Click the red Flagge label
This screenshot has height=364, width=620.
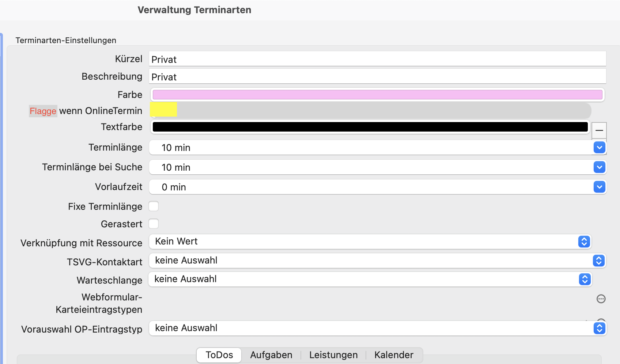pos(43,111)
